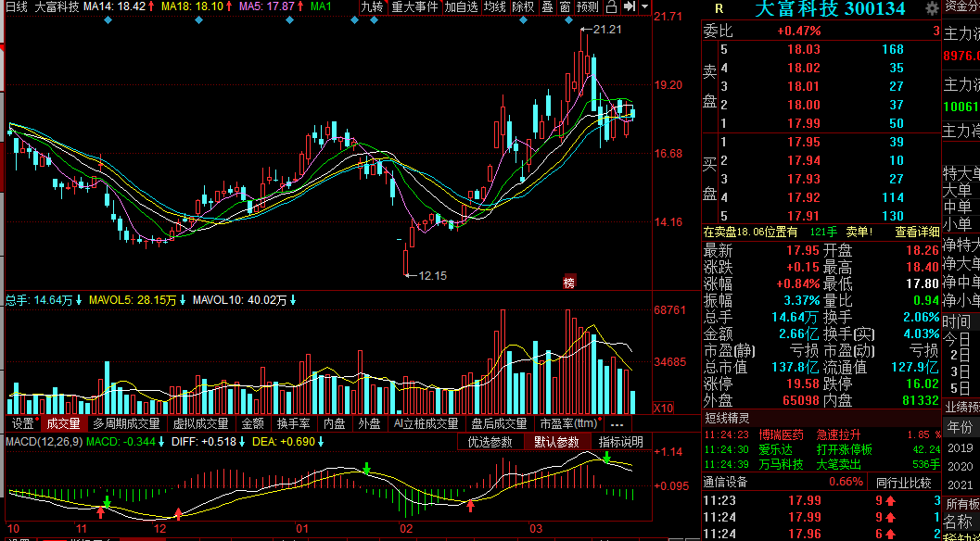
Task: Select the 换手率 turnover tab
Action: coord(294,423)
